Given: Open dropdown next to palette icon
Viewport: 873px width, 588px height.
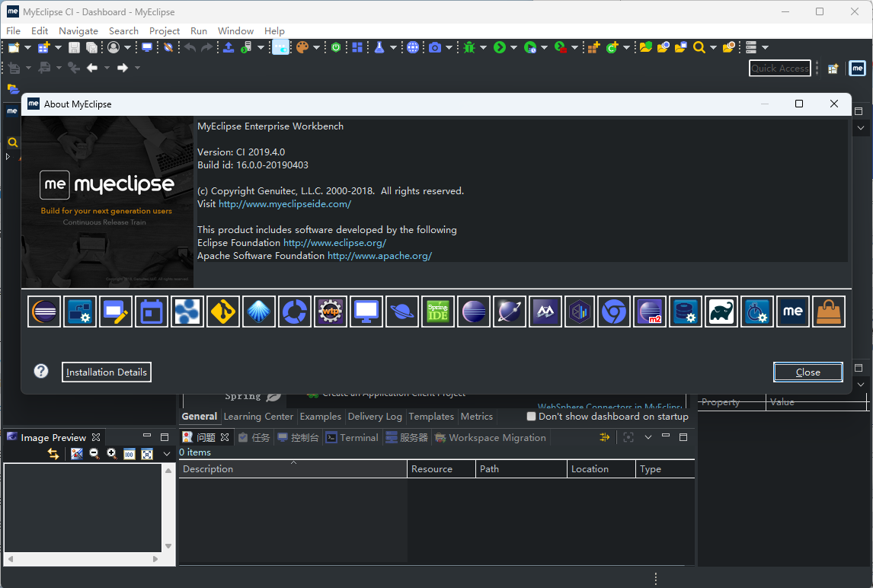Looking at the screenshot, I should [x=316, y=48].
